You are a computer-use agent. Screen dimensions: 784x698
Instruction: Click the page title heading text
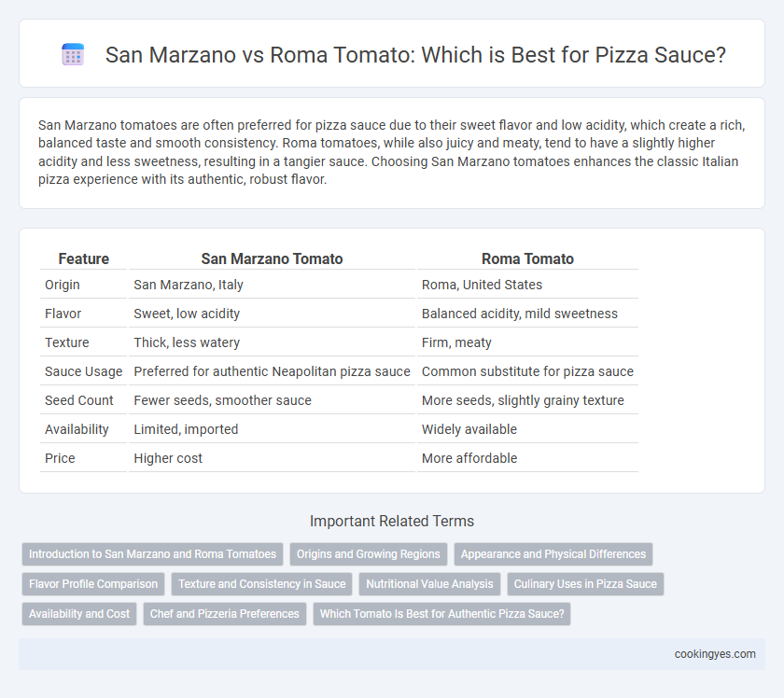[415, 54]
